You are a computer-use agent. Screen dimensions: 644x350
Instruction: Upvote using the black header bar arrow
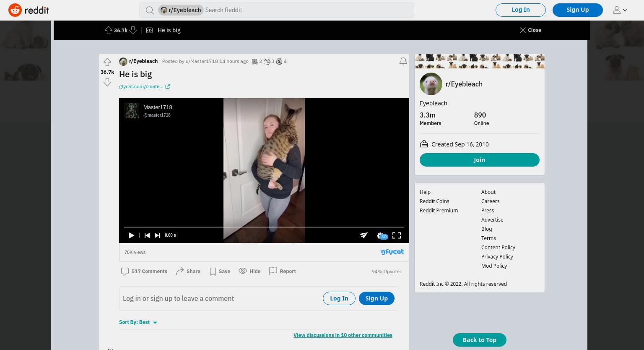click(109, 30)
